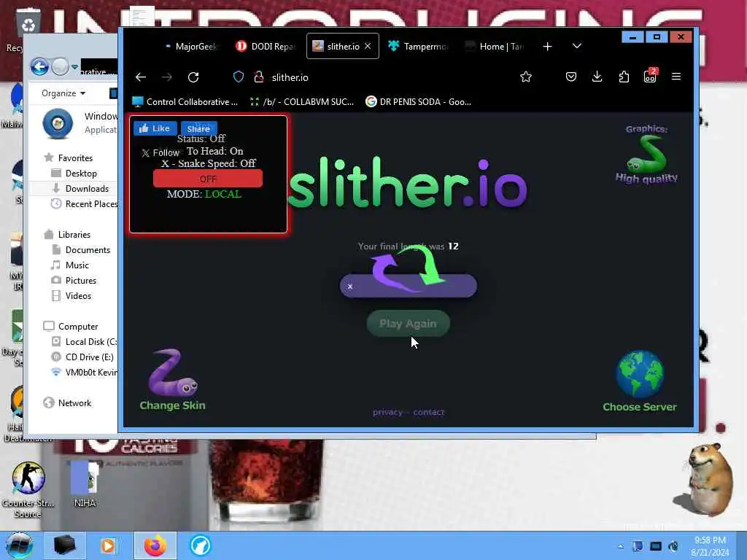Screen dimensions: 747x560
Task: Select Computer in Explorer navigation pane
Action: pyautogui.click(x=71, y=327)
